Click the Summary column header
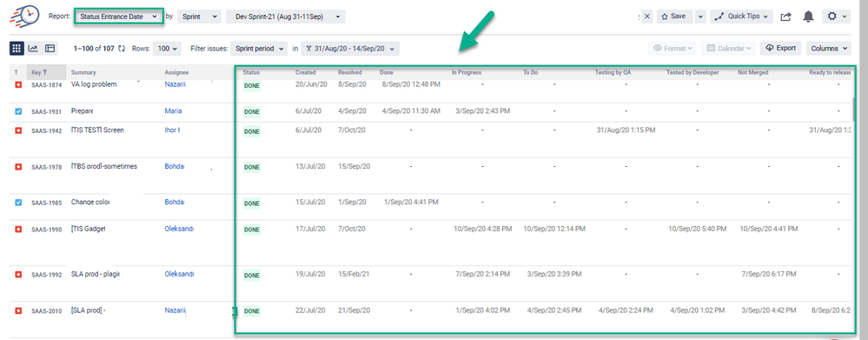The image size is (868, 340). click(x=83, y=72)
